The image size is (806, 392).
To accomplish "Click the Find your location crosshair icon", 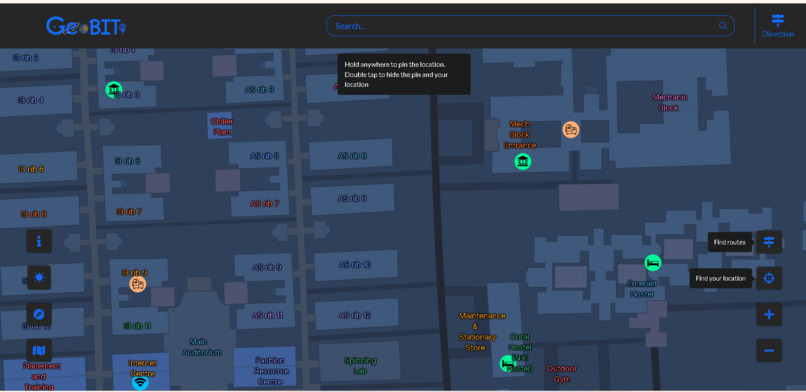I will pos(769,278).
